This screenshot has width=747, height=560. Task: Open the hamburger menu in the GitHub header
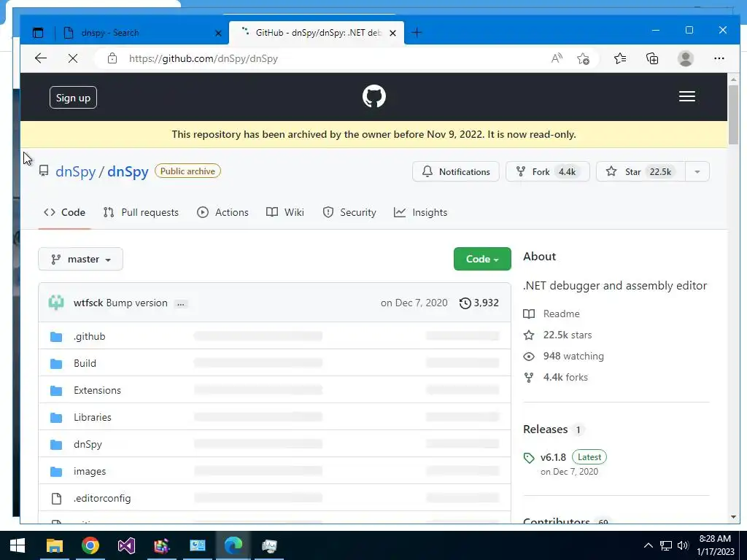[x=686, y=97]
